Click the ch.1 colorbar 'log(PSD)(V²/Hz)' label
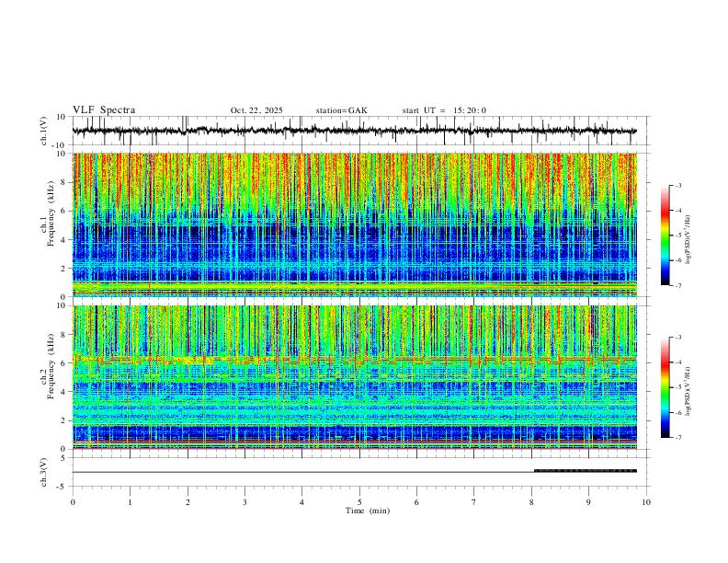This screenshot has height=563, width=728. pos(688,240)
